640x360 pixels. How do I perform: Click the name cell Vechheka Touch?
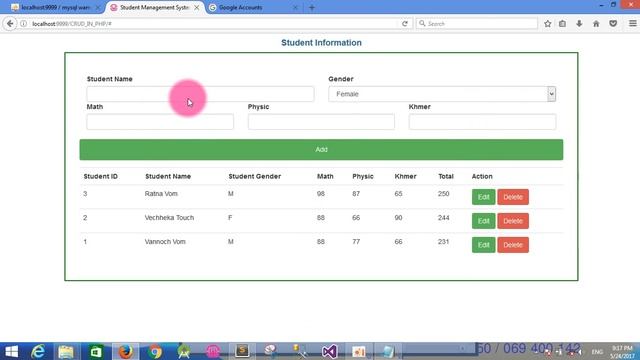click(169, 218)
